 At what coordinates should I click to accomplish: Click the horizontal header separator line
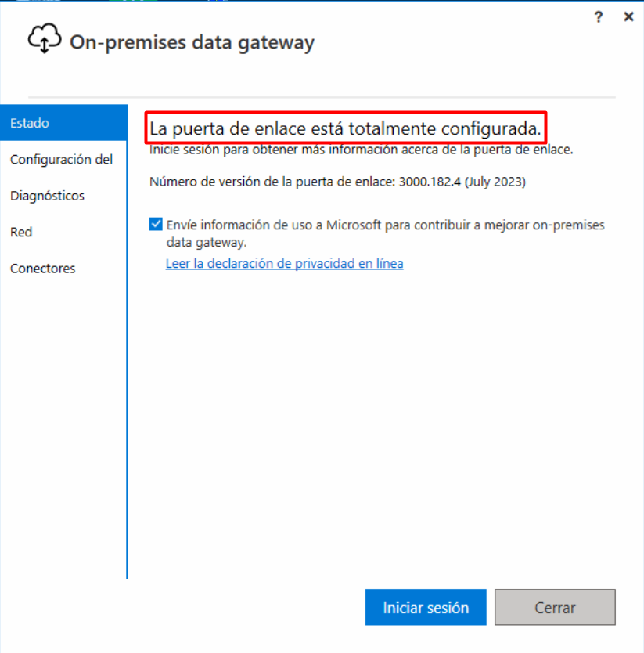click(x=322, y=97)
